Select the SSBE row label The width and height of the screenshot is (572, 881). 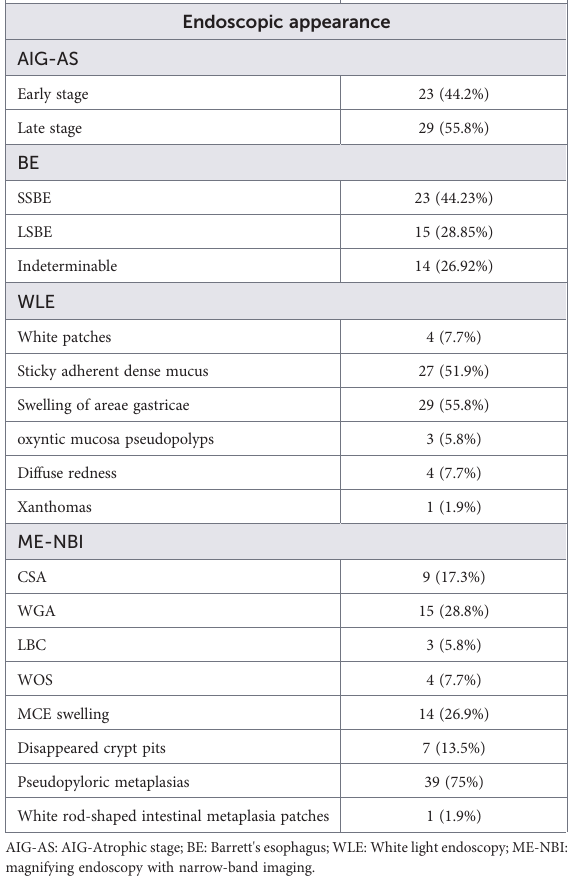pos(34,198)
